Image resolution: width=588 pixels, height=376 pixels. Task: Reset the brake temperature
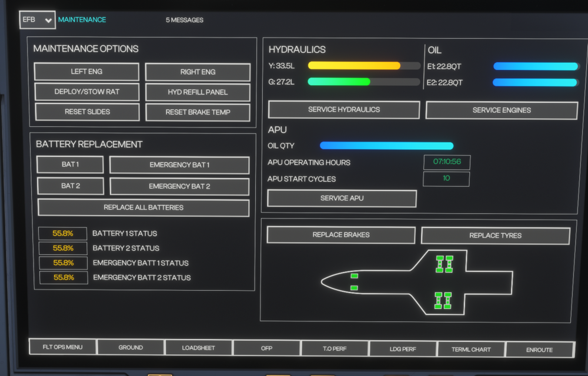click(198, 112)
